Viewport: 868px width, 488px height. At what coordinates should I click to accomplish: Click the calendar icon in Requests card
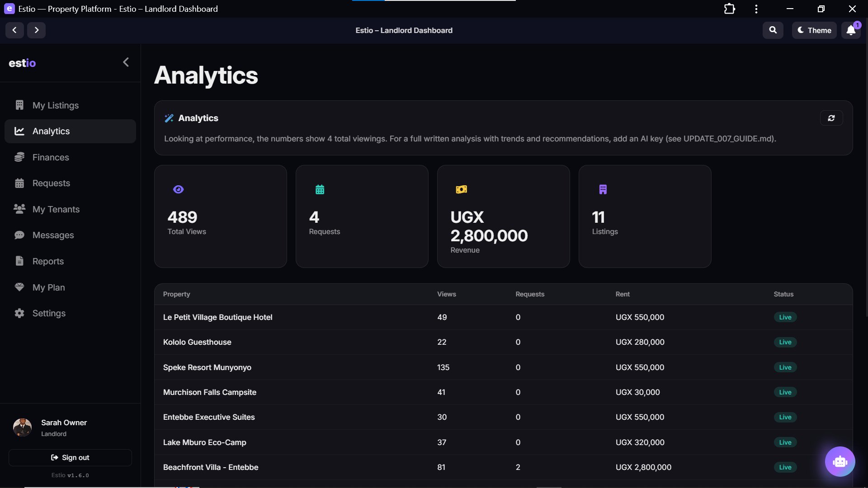320,189
